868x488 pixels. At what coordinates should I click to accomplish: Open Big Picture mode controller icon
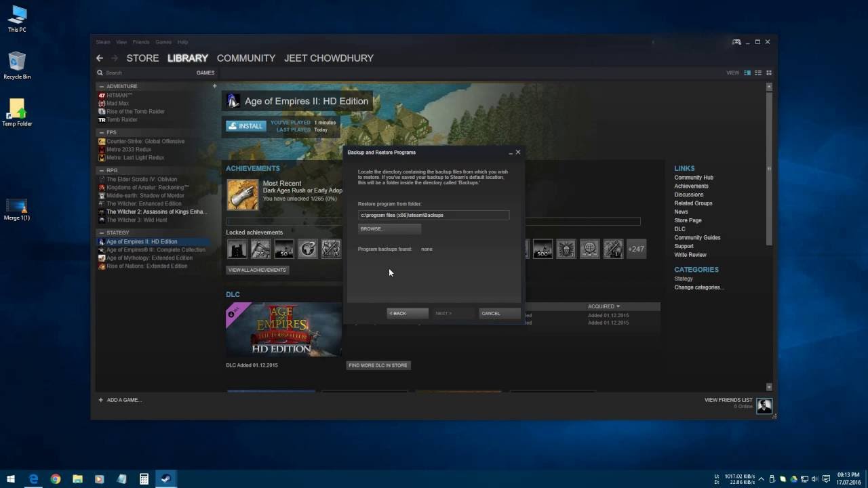(x=736, y=42)
